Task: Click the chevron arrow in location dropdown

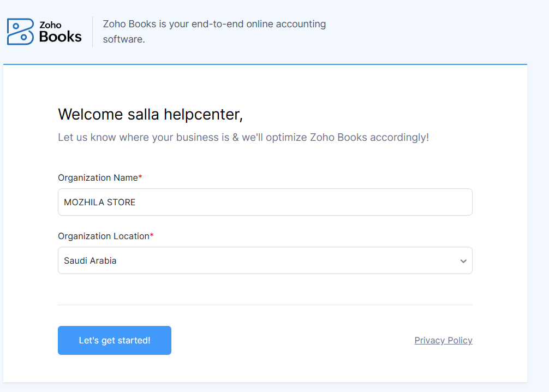Action: [x=463, y=261]
